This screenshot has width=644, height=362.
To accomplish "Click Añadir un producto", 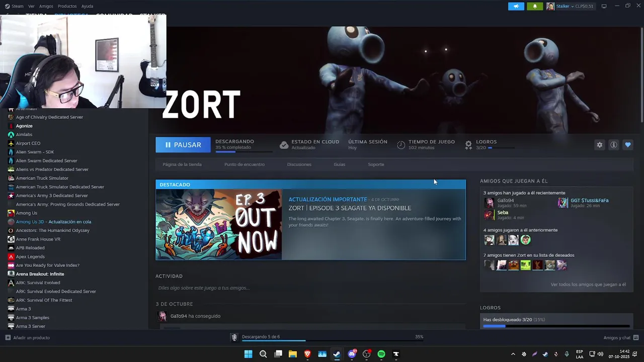I will click(x=28, y=338).
